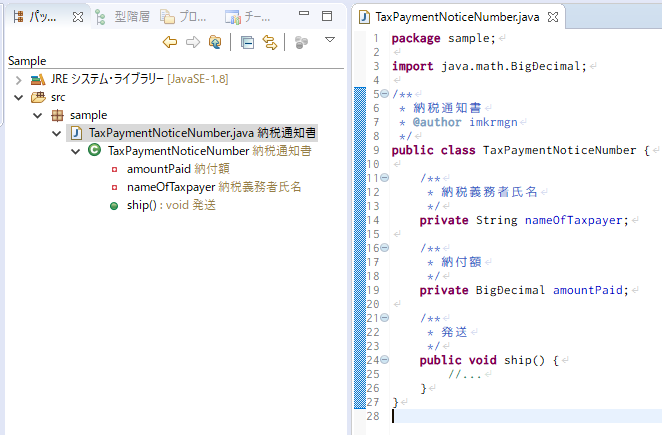Select the sample package label
Image resolution: width=662 pixels, height=435 pixels.
88,115
